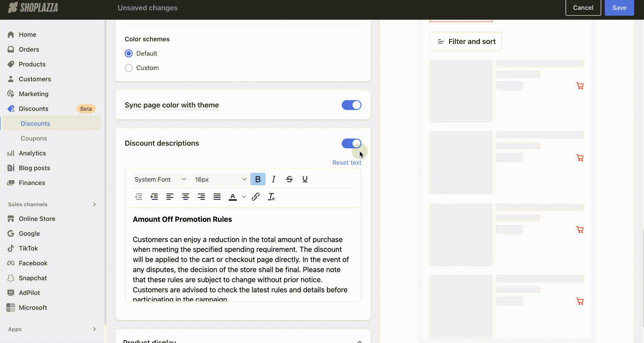Open the System Font dropdown
Screen dimensions: 644x343
click(x=160, y=179)
